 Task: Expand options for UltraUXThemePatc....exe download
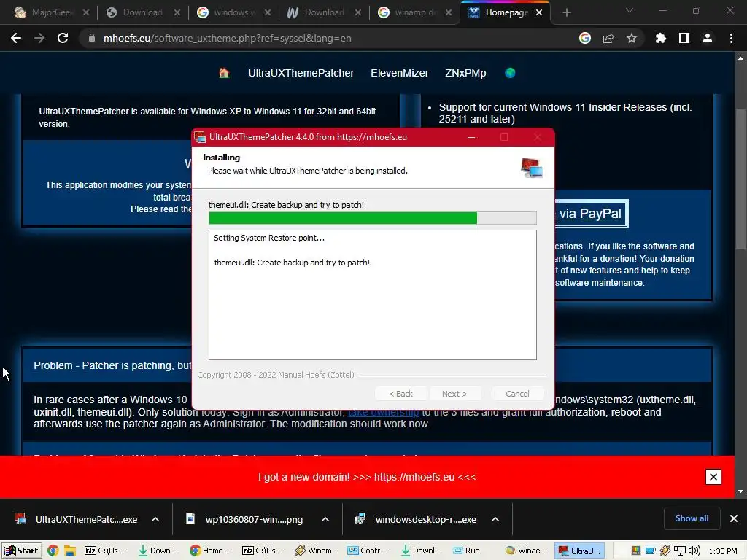(155, 519)
